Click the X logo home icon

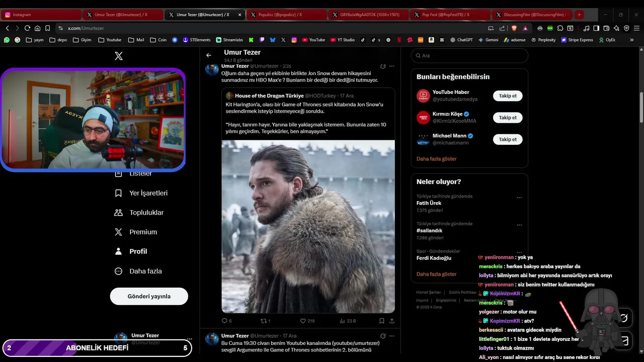click(119, 56)
